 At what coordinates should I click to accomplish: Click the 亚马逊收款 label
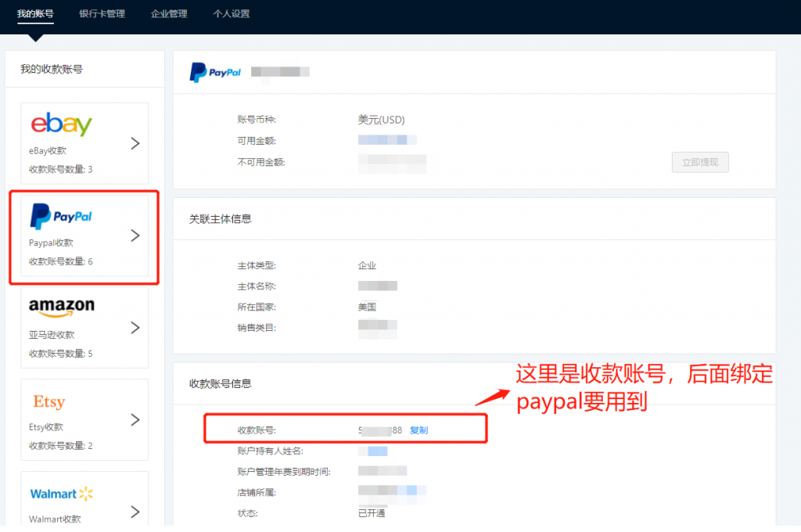pyautogui.click(x=52, y=335)
